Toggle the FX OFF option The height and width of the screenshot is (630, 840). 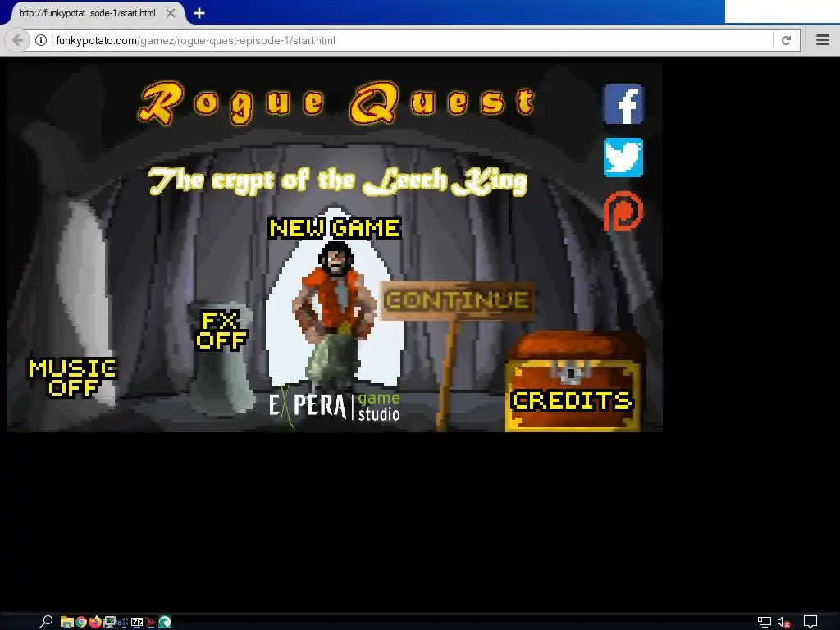pos(221,331)
